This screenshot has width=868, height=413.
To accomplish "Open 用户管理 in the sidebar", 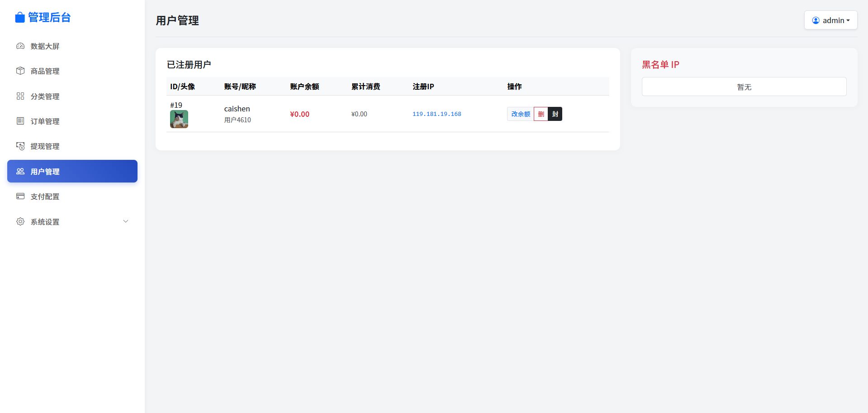I will tap(72, 171).
